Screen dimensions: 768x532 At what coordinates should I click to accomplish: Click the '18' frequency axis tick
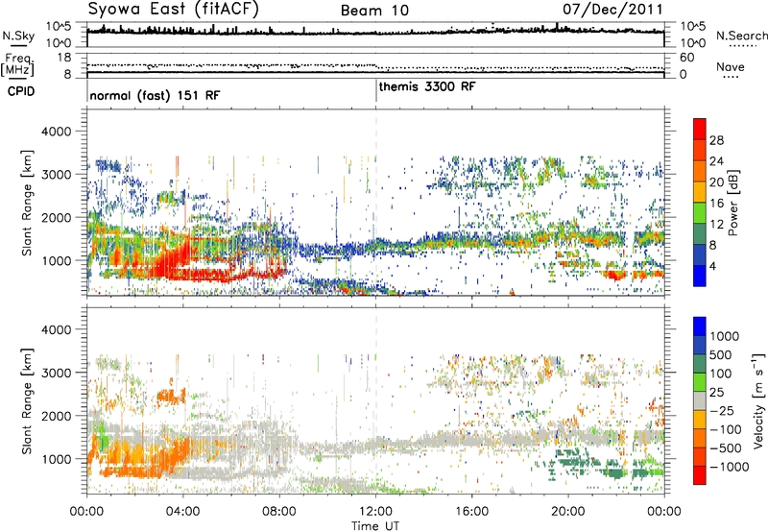64,58
